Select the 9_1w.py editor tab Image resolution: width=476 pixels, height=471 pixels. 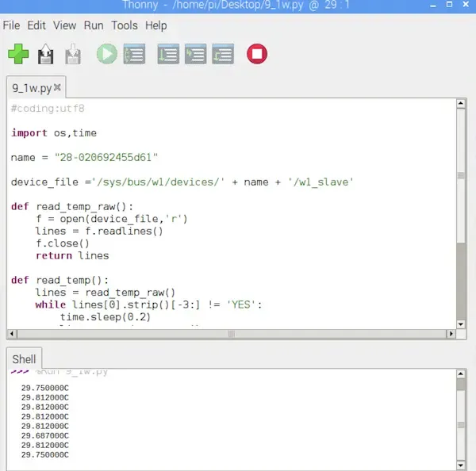[32, 88]
